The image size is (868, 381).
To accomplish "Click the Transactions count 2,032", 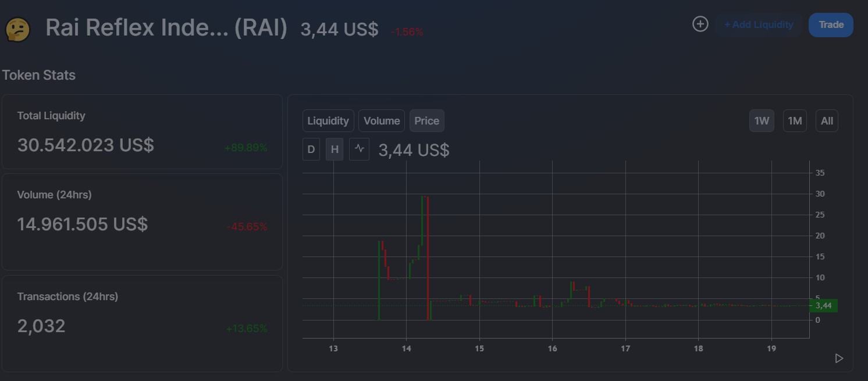I will click(x=41, y=326).
